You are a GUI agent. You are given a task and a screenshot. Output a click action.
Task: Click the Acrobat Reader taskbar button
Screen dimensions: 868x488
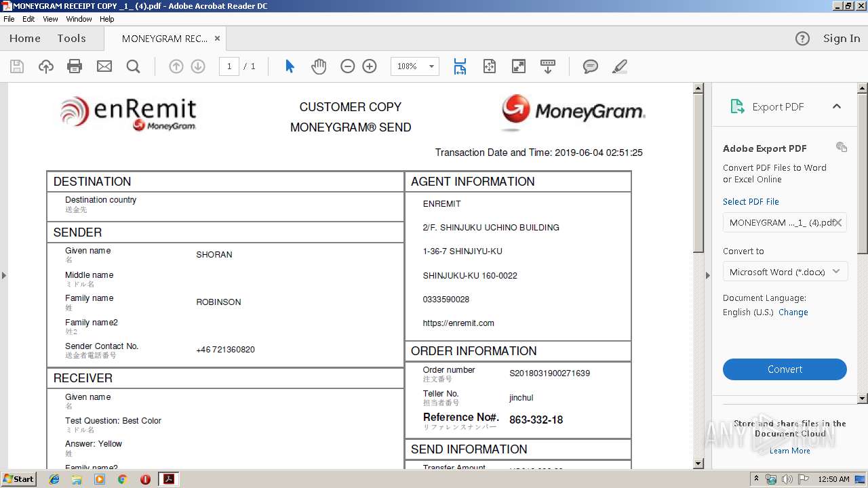168,479
